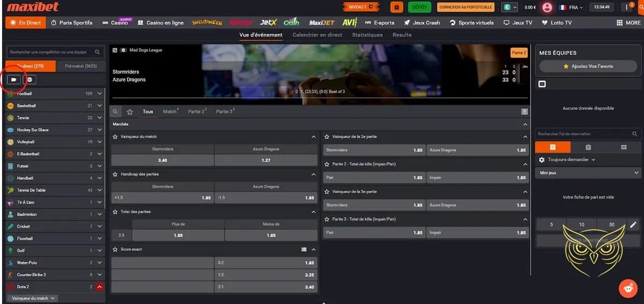The height and width of the screenshot is (304, 644).
Task: Collapse the Total des parties market
Action: (x=313, y=211)
